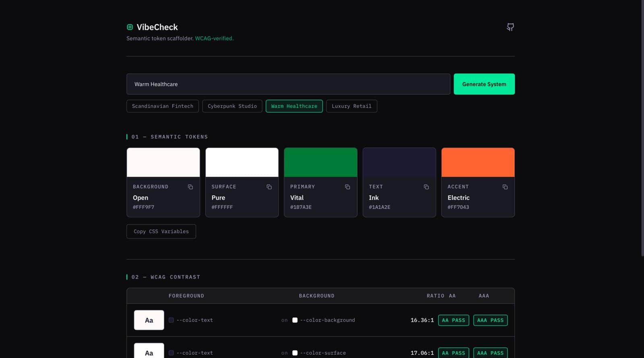Click the 16.36:1 ratio value
Viewport: 644px width, 358px height.
click(x=422, y=320)
